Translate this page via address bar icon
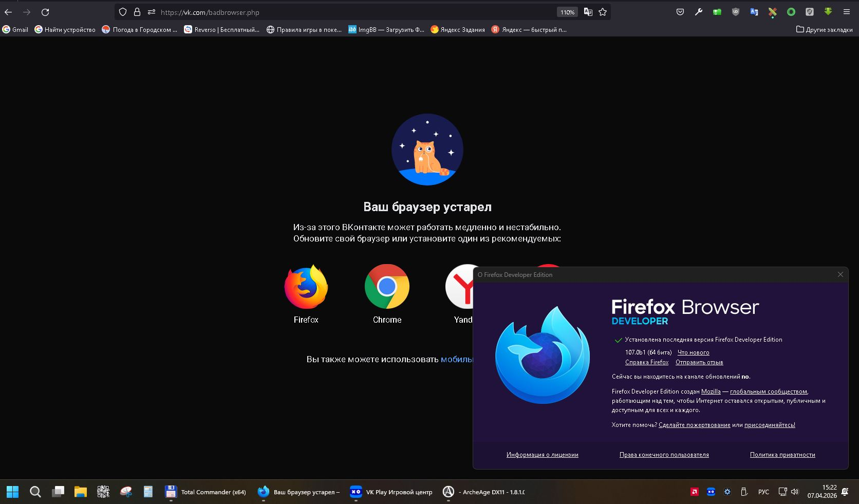This screenshot has height=504, width=859. point(588,12)
